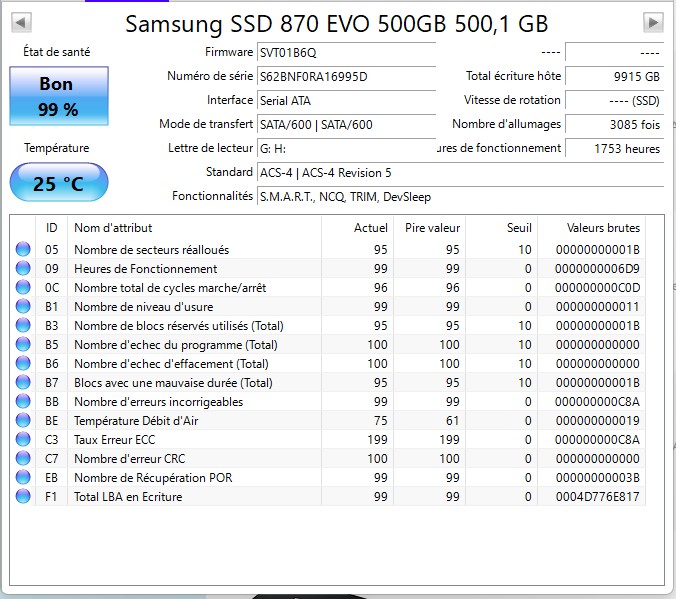Viewport: 676px width, 599px height.
Task: Select row Nombre de Récupération POR
Action: (x=328, y=477)
